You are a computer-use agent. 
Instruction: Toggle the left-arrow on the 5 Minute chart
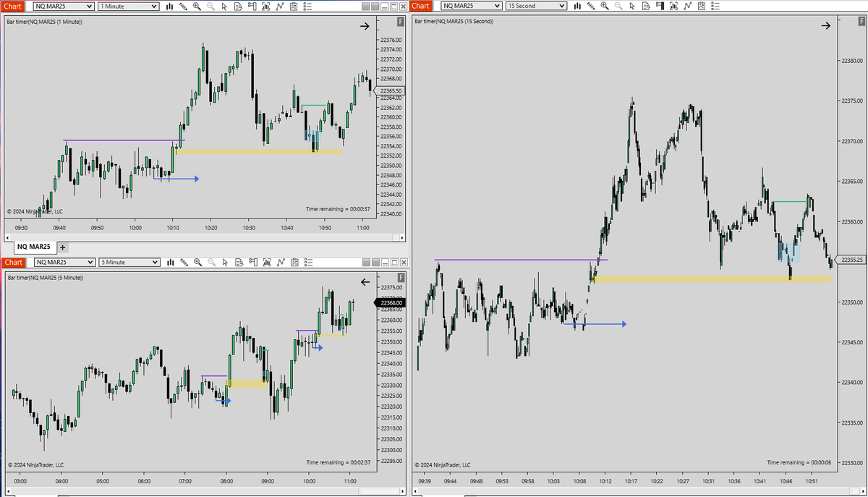365,282
